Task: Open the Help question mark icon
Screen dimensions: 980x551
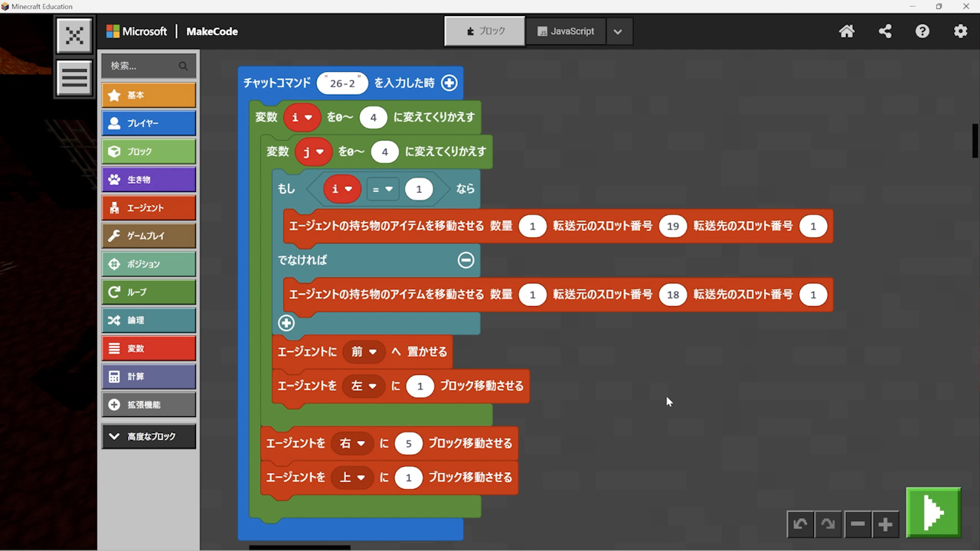Action: (923, 31)
